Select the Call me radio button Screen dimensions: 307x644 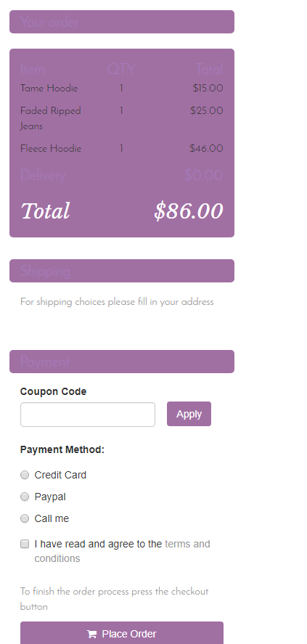click(25, 518)
